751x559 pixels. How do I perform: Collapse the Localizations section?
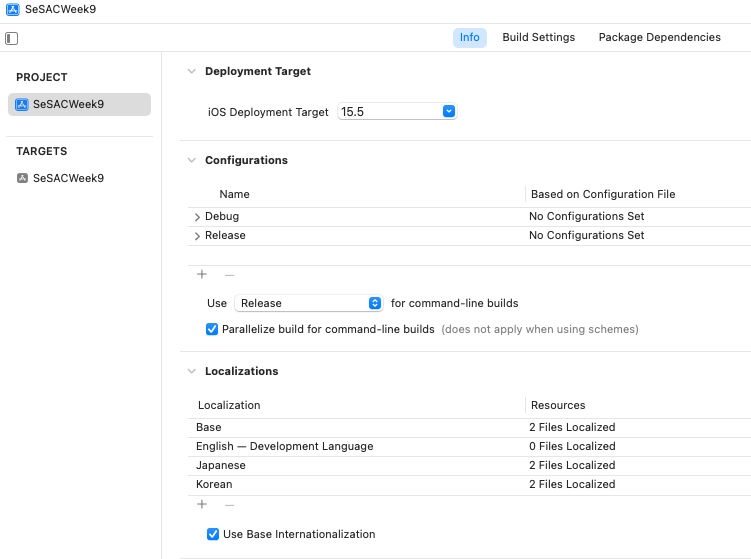(x=192, y=371)
